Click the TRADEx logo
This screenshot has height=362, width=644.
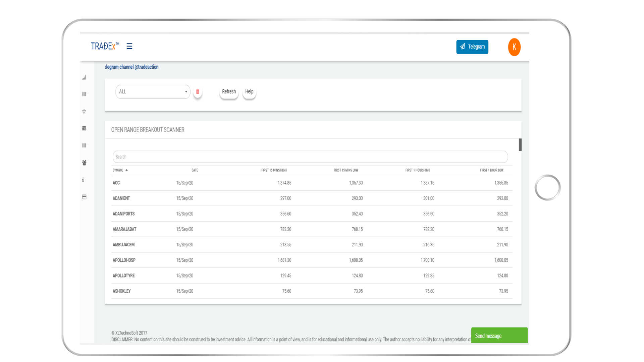105,46
